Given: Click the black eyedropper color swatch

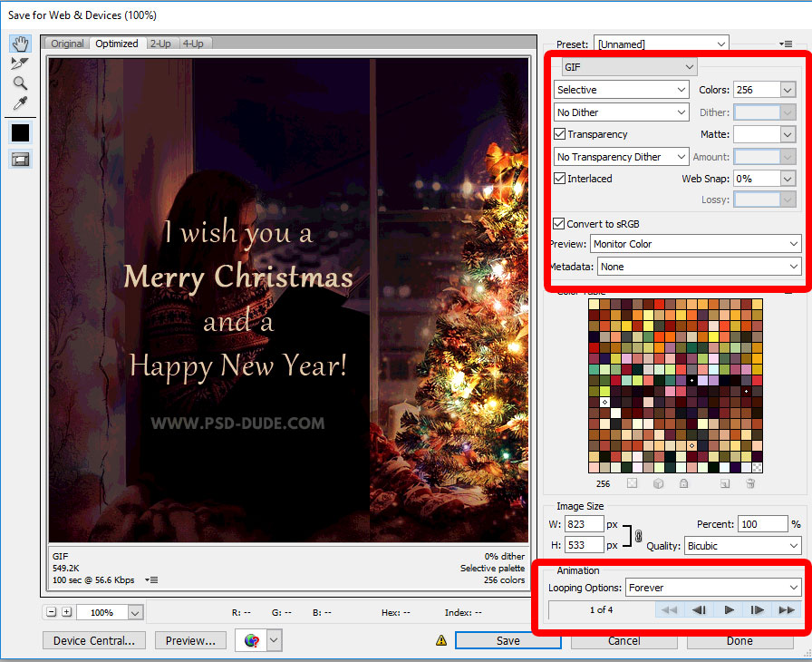Looking at the screenshot, I should tap(20, 132).
